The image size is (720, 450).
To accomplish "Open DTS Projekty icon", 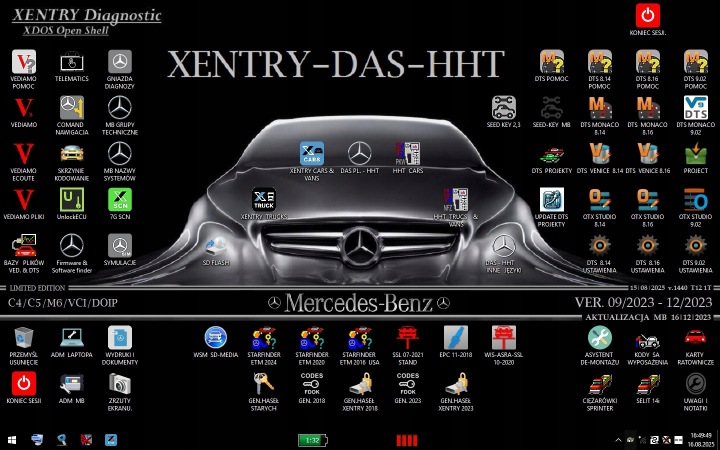I will click(551, 154).
